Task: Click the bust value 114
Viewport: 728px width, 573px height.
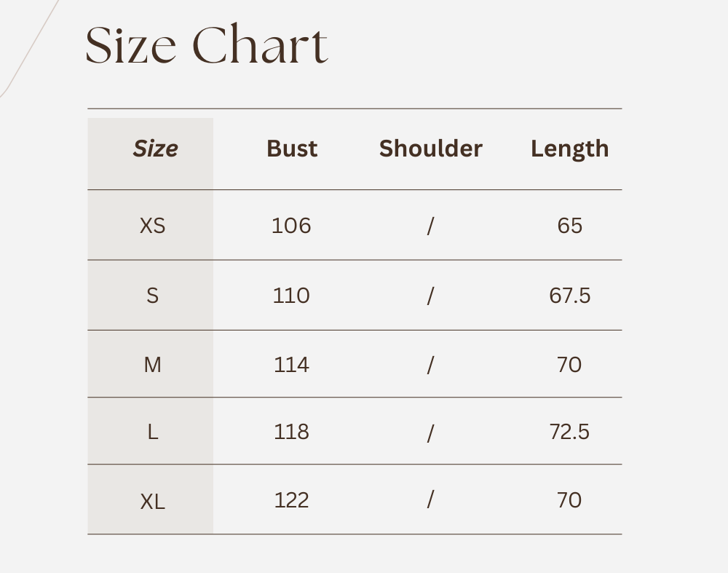Action: pos(291,364)
